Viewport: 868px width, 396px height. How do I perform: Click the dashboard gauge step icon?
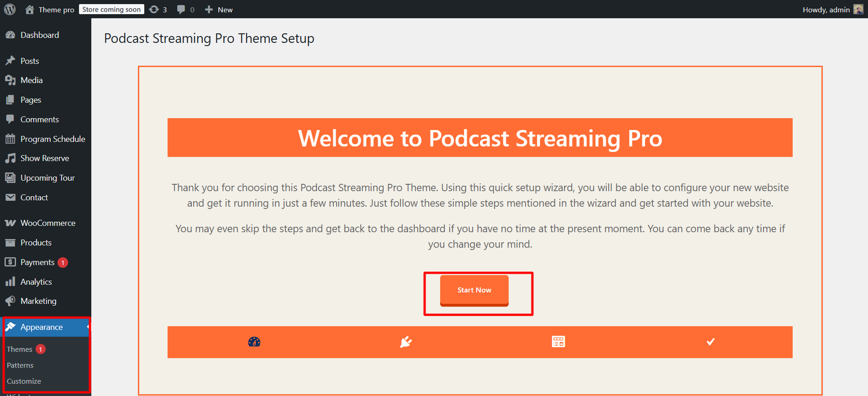point(254,342)
